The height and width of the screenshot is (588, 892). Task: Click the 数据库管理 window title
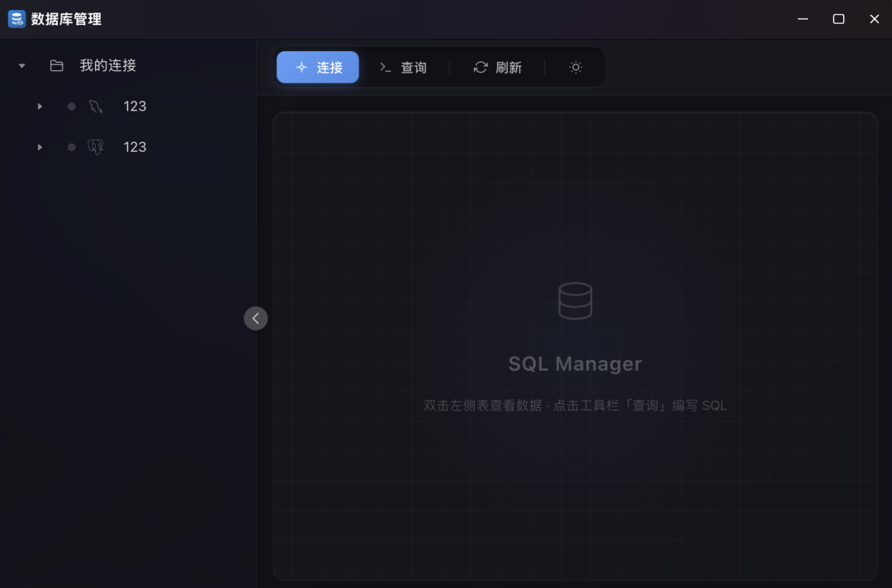pyautogui.click(x=66, y=19)
